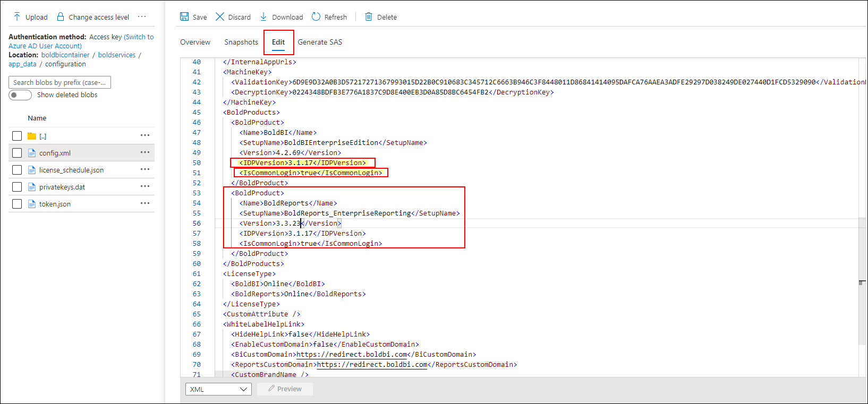Open the more options ellipsis in top toolbar

coord(142,16)
